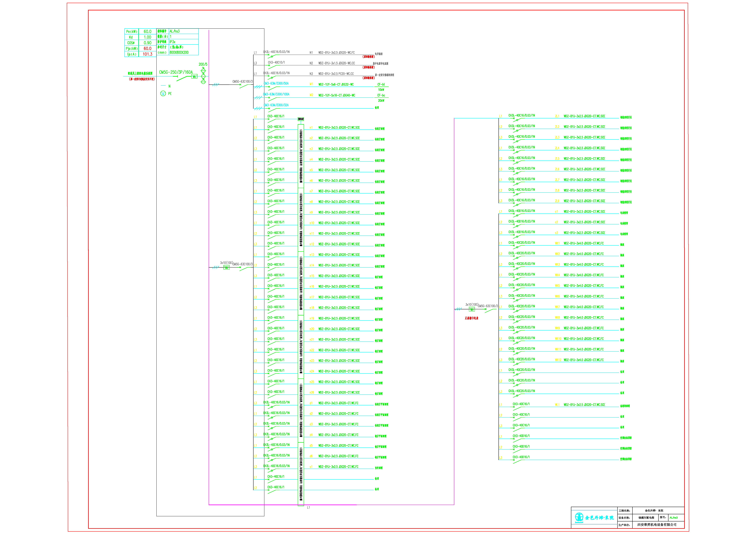Select the WX12 circuit label
This screenshot has width=756, height=534.
[x=558, y=360]
